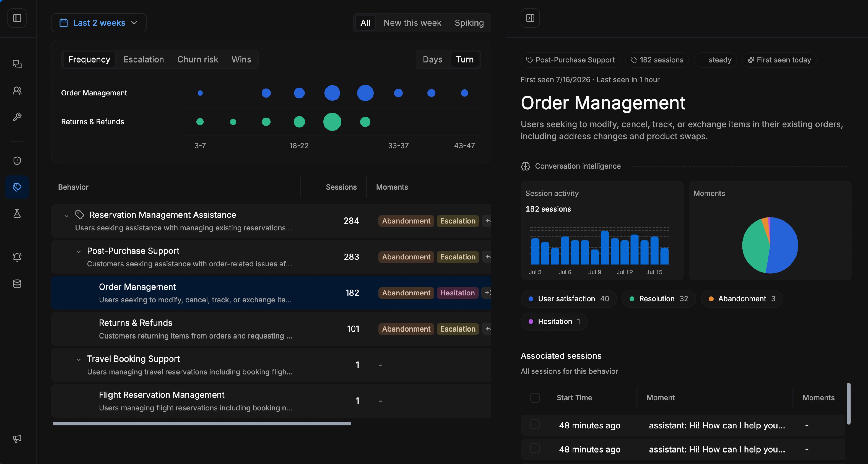Image resolution: width=868 pixels, height=464 pixels.
Task: Click the tag icon beside Reservation Management Assistance
Action: coord(79,215)
